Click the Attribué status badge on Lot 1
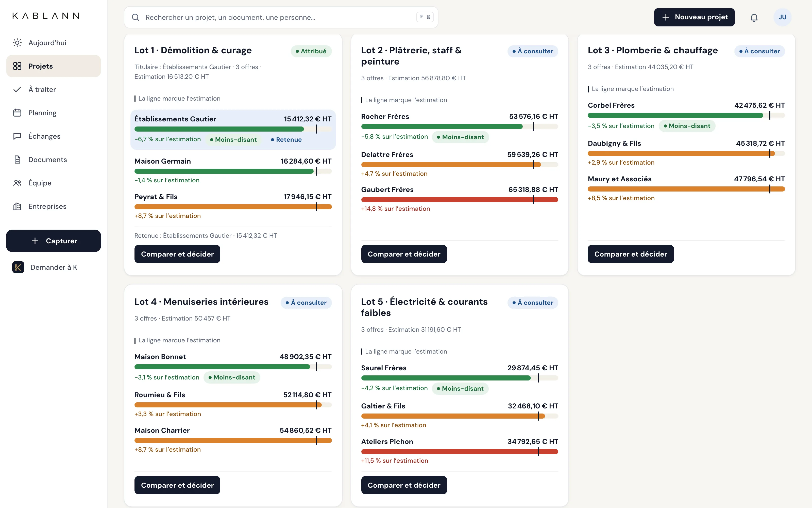The width and height of the screenshot is (812, 508). tap(311, 51)
